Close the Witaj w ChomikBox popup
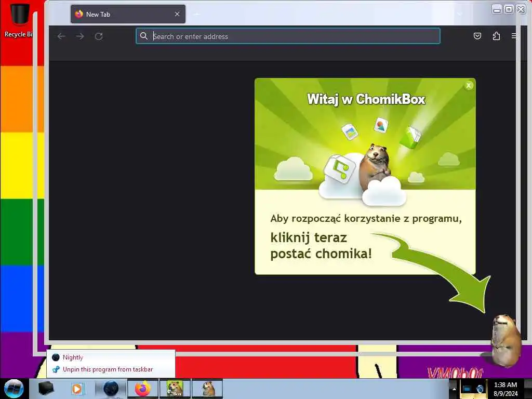 (x=469, y=86)
